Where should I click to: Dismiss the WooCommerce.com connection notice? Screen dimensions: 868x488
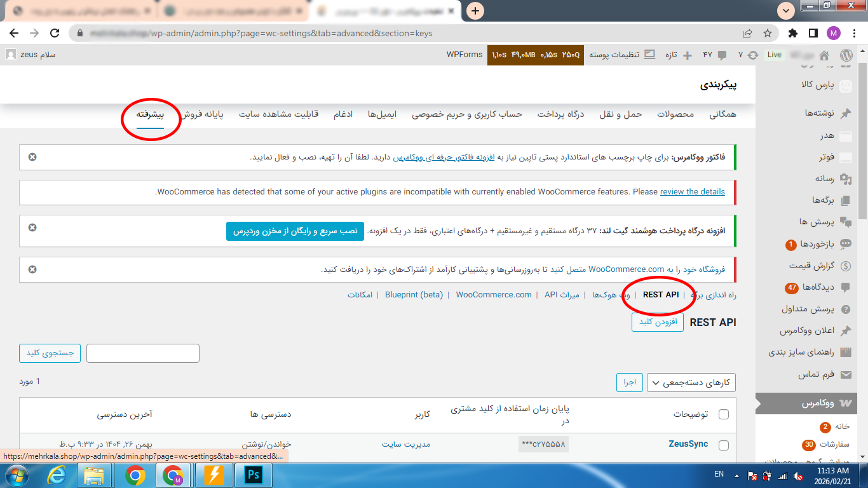(32, 269)
